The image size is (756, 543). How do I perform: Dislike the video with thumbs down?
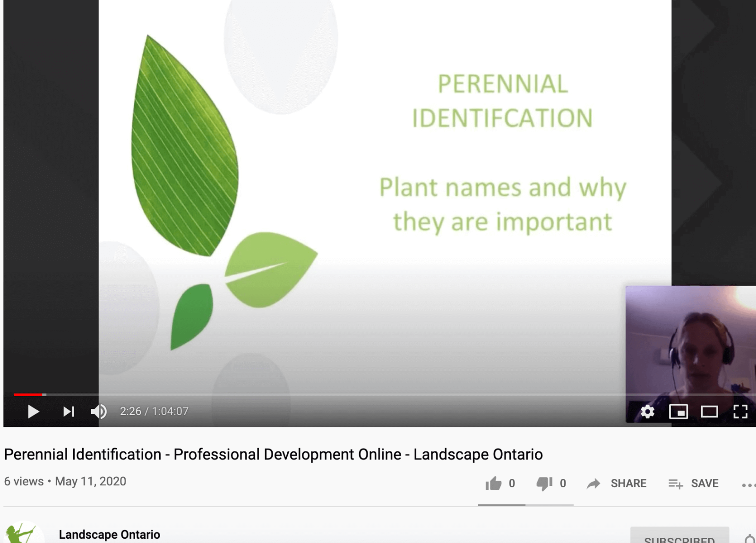[x=544, y=484]
